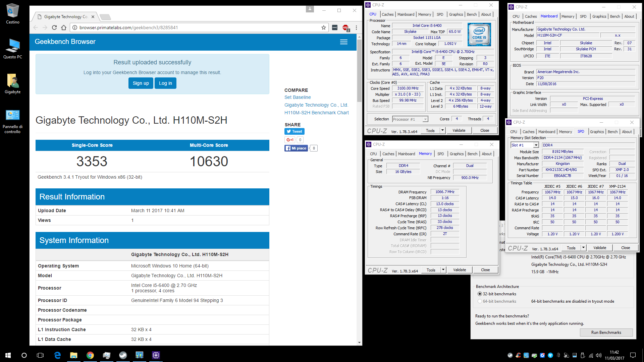Click the Google+ G+1 share button
The height and width of the screenshot is (362, 644).
pos(290,140)
